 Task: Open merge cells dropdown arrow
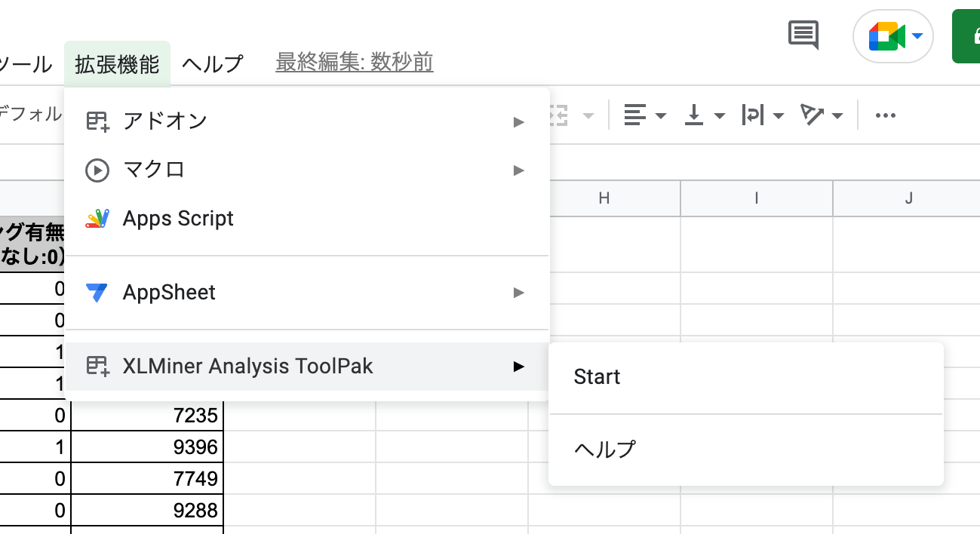tap(588, 116)
